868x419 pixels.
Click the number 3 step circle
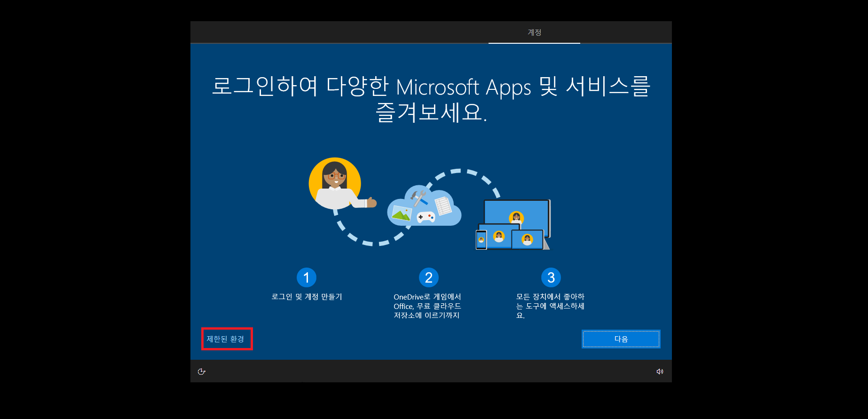pos(551,277)
